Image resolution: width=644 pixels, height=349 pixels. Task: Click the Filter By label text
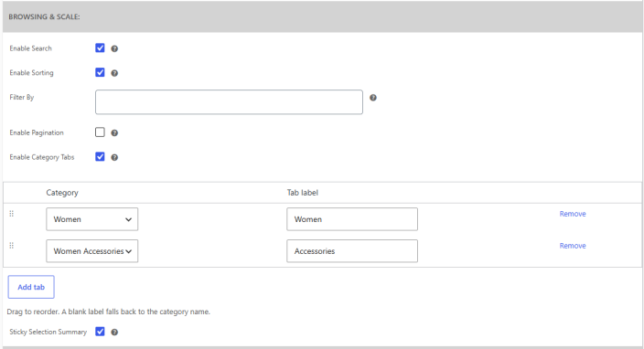click(x=22, y=97)
